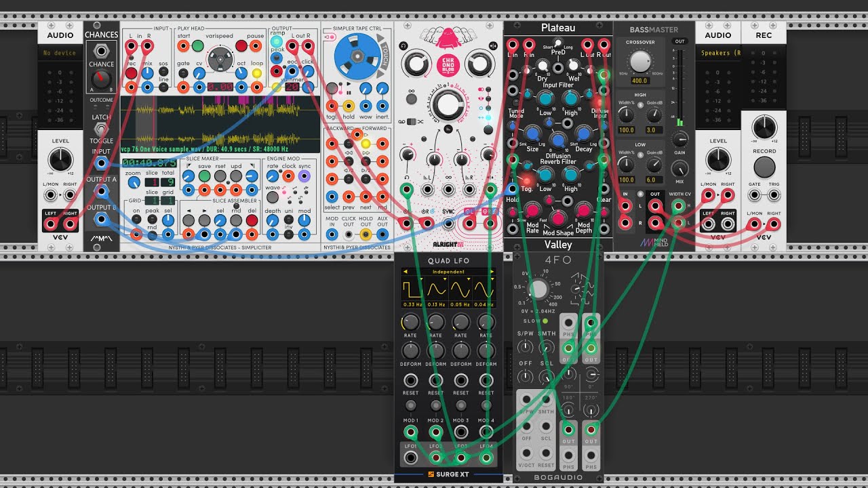Click the backward play button on Simpler Tape
This screenshot has height=488, width=868.
tap(349, 144)
